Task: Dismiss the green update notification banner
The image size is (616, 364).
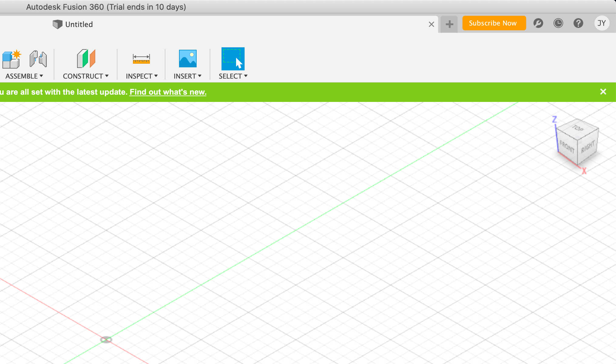Action: pos(603,92)
